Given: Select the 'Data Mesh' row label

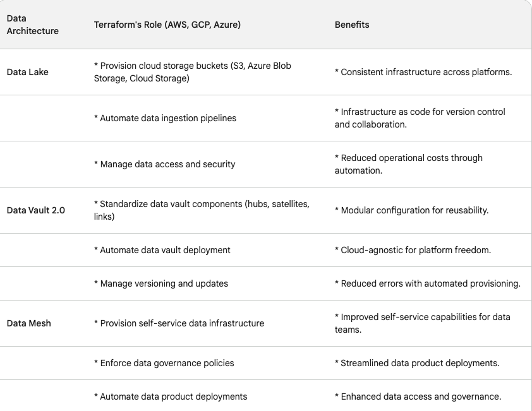Looking at the screenshot, I should [x=28, y=323].
